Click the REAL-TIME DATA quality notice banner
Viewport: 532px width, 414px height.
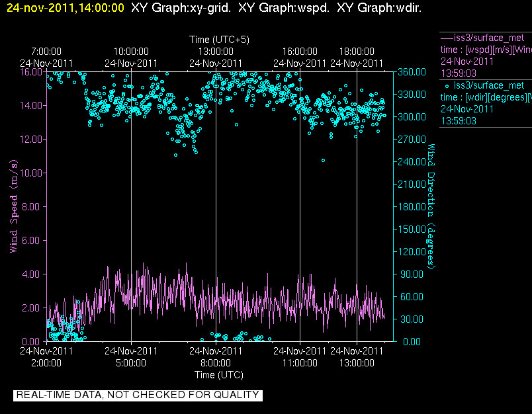[138, 395]
